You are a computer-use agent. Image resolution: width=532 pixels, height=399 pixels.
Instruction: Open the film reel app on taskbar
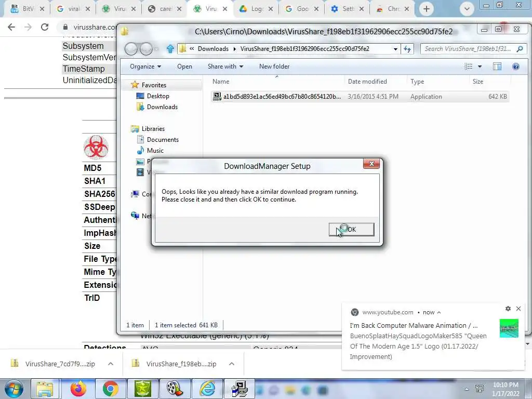(x=175, y=389)
